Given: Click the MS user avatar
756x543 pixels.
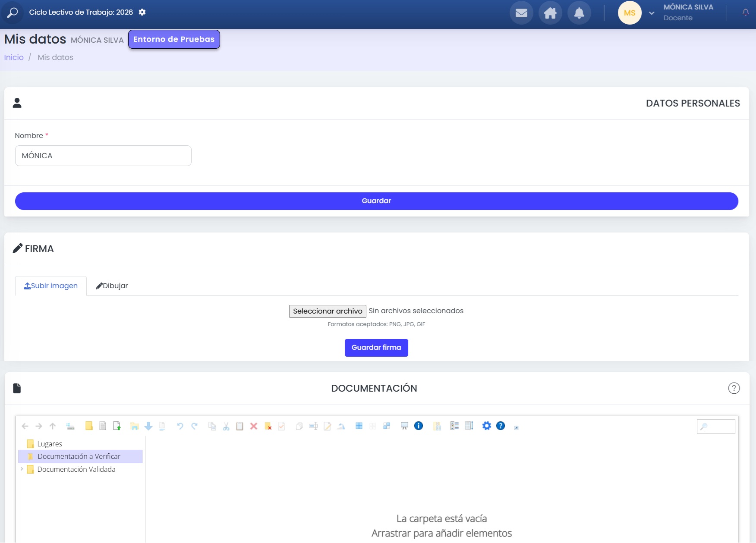Looking at the screenshot, I should tap(630, 13).
